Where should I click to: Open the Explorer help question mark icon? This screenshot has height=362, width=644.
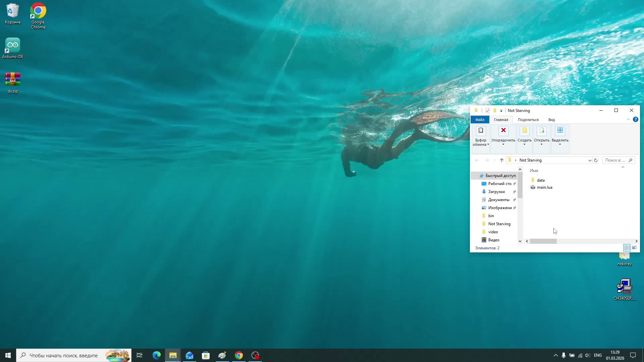[x=635, y=120]
